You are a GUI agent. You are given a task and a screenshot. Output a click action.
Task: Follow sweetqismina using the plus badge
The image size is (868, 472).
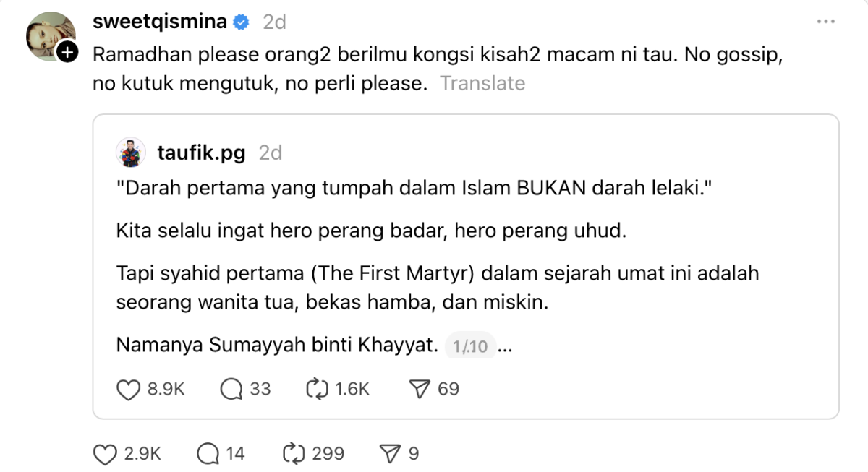point(67,52)
